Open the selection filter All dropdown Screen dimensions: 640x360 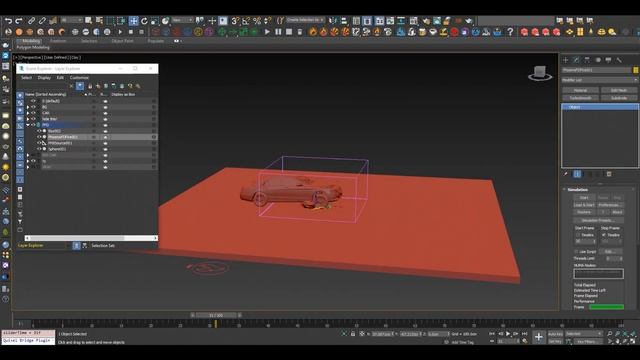click(72, 20)
